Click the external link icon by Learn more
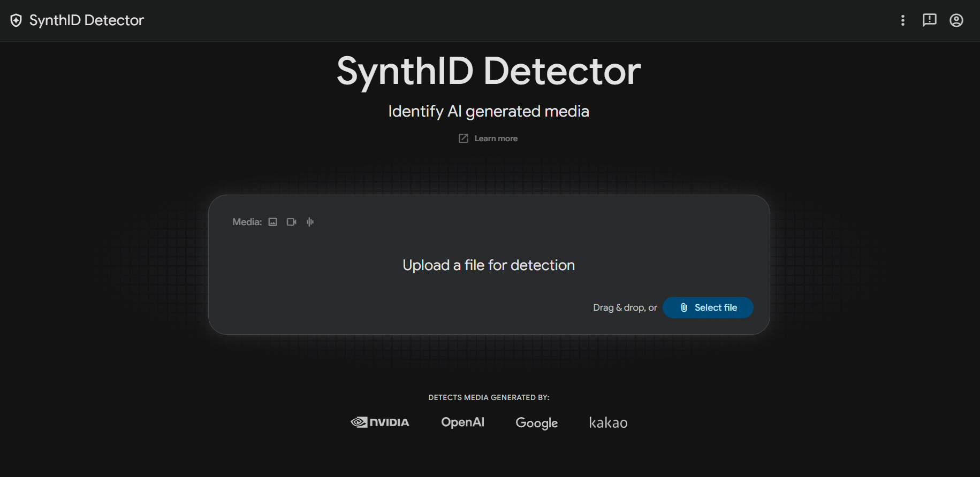The image size is (980, 477). (x=464, y=139)
